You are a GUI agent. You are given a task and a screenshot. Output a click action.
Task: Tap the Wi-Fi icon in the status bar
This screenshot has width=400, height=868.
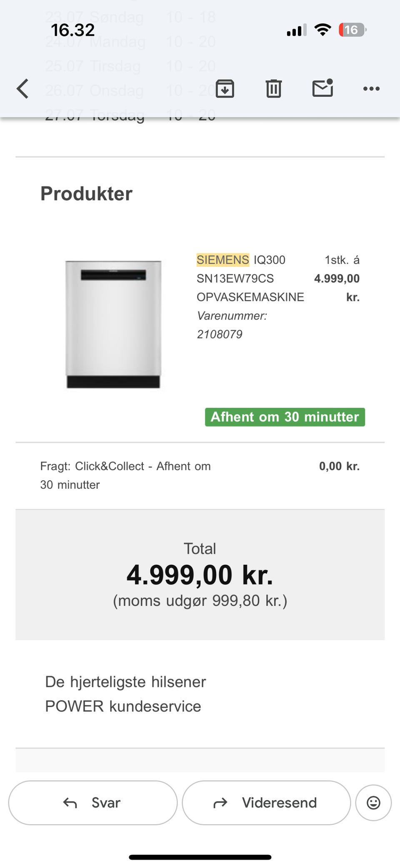(322, 30)
